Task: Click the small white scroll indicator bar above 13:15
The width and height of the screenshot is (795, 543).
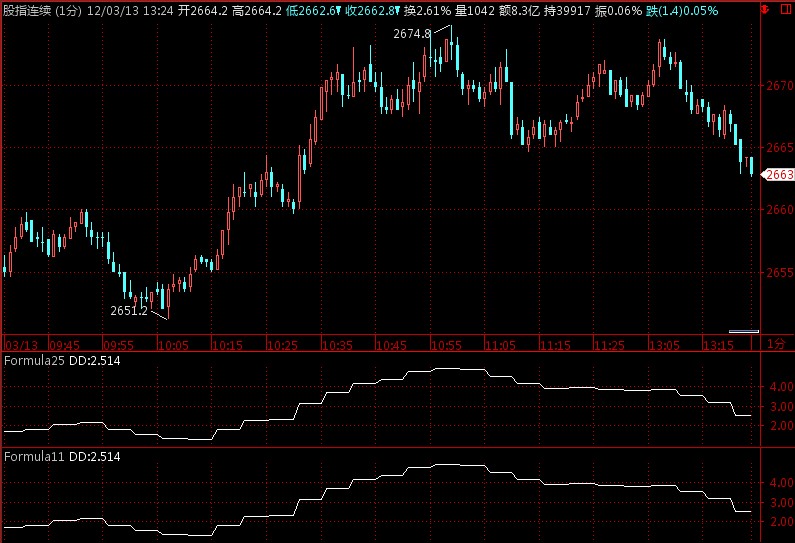Action: pos(744,332)
